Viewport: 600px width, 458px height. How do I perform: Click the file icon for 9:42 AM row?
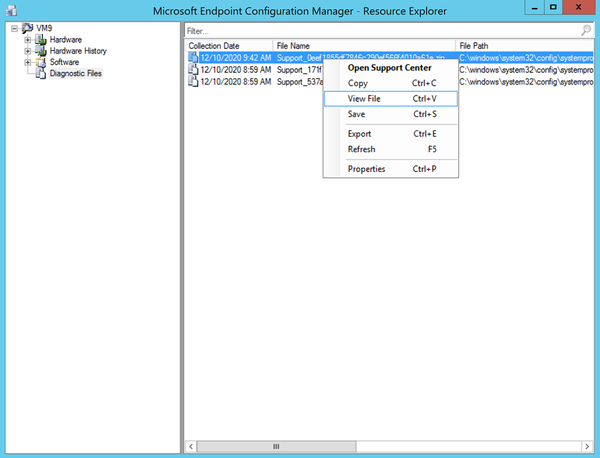point(194,57)
